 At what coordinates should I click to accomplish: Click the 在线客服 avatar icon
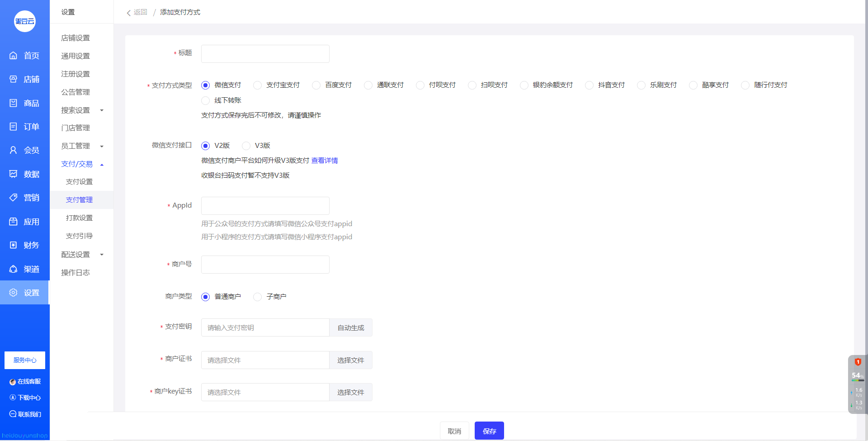pos(13,382)
